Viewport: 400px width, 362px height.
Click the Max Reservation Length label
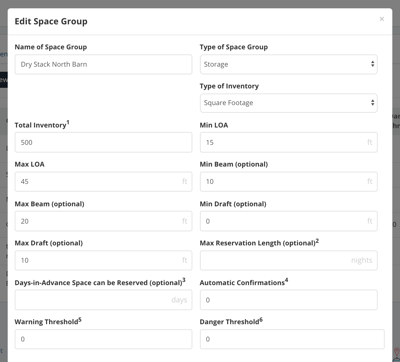tap(259, 243)
